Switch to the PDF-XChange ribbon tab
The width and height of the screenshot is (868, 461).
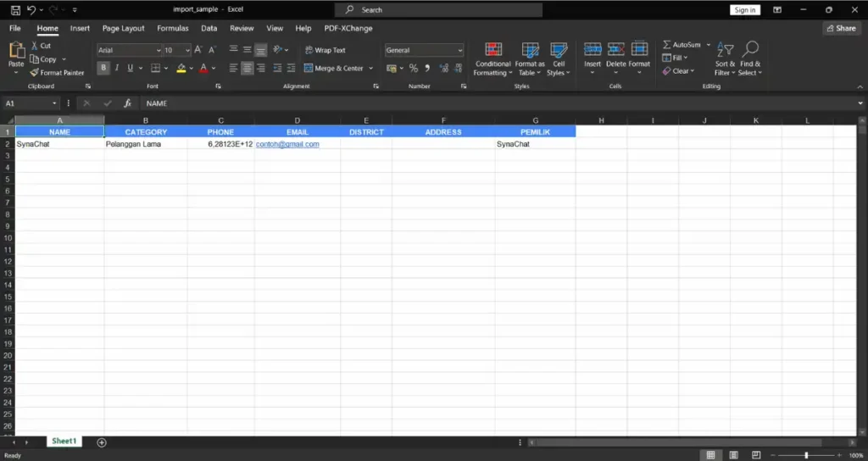pos(348,28)
